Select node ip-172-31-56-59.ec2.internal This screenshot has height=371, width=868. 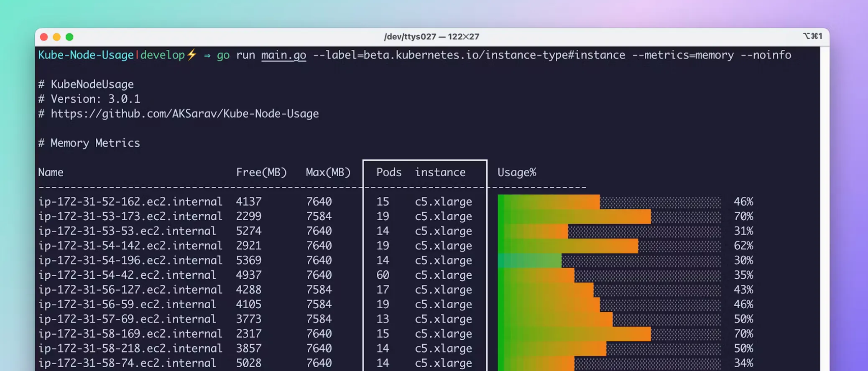(127, 304)
